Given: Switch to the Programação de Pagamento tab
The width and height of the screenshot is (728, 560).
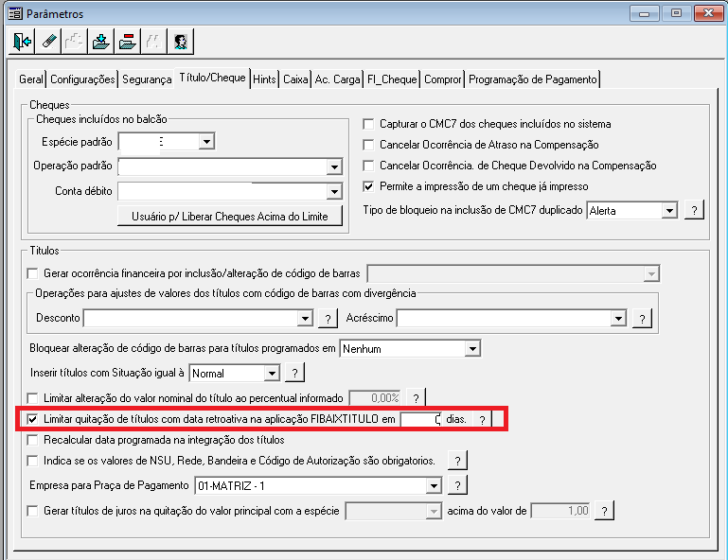Looking at the screenshot, I should pyautogui.click(x=533, y=79).
